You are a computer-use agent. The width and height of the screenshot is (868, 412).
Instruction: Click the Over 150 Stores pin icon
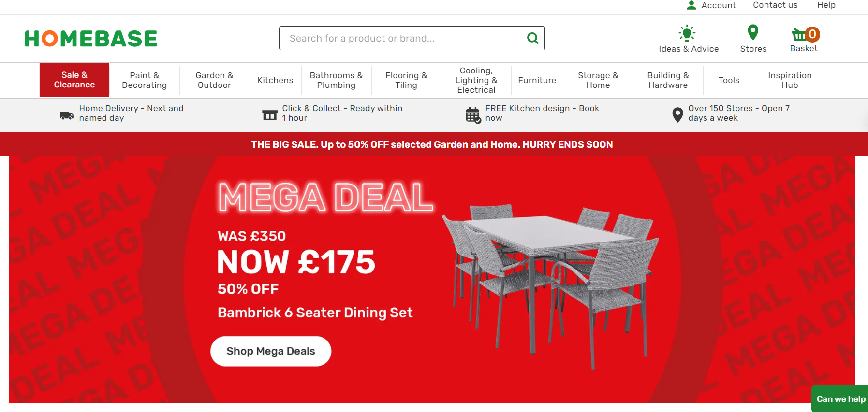coord(677,115)
